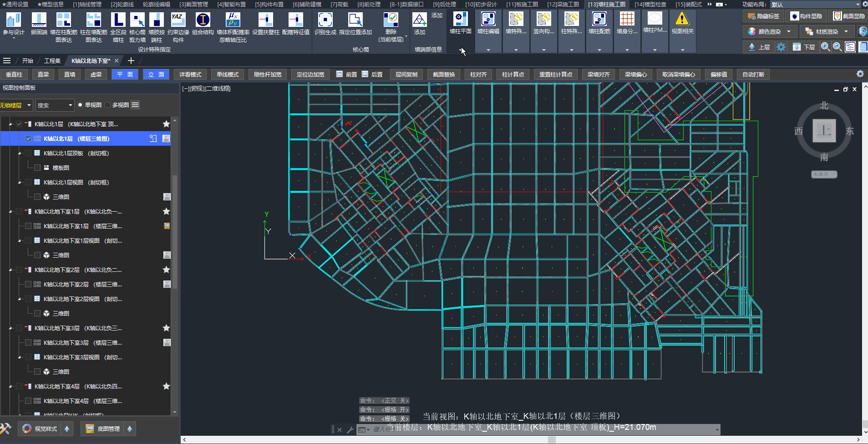Click the 自动打断 button
The height and width of the screenshot is (444, 868).
pos(753,74)
